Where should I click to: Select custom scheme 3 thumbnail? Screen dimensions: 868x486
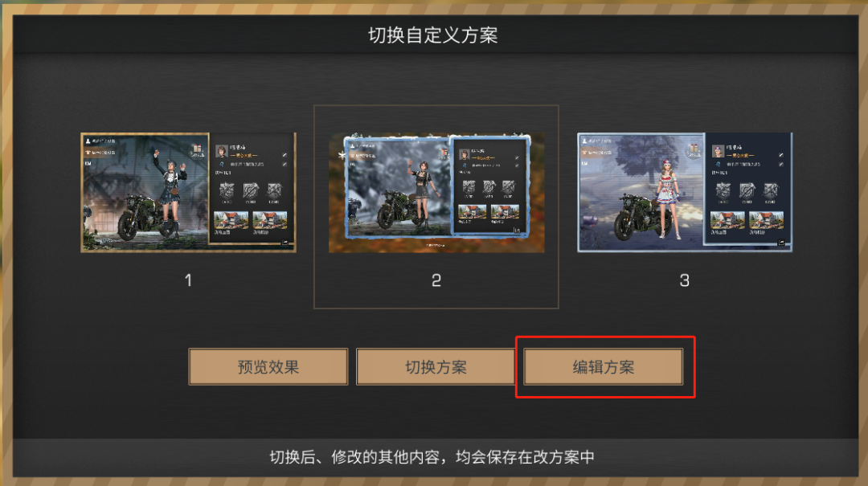click(685, 192)
